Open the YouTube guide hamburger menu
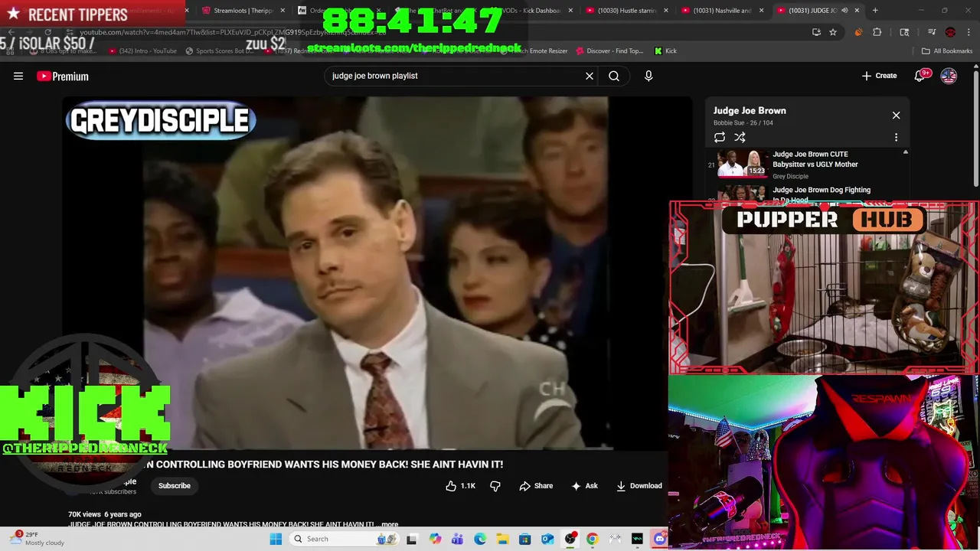The image size is (980, 551). point(18,76)
